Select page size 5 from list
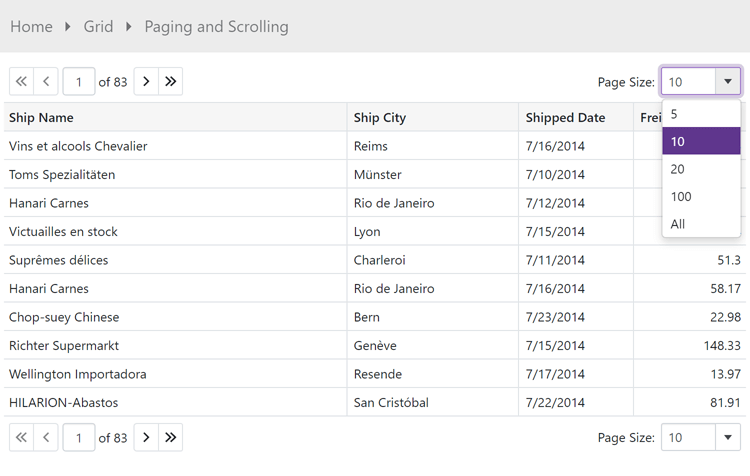The height and width of the screenshot is (476, 750). coord(701,114)
